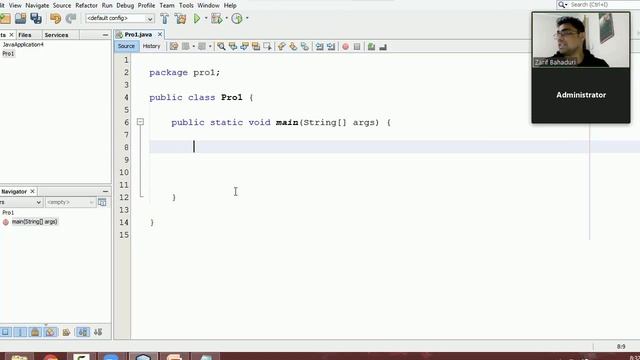Select the Source view button
This screenshot has width=640, height=360.
coord(126,47)
